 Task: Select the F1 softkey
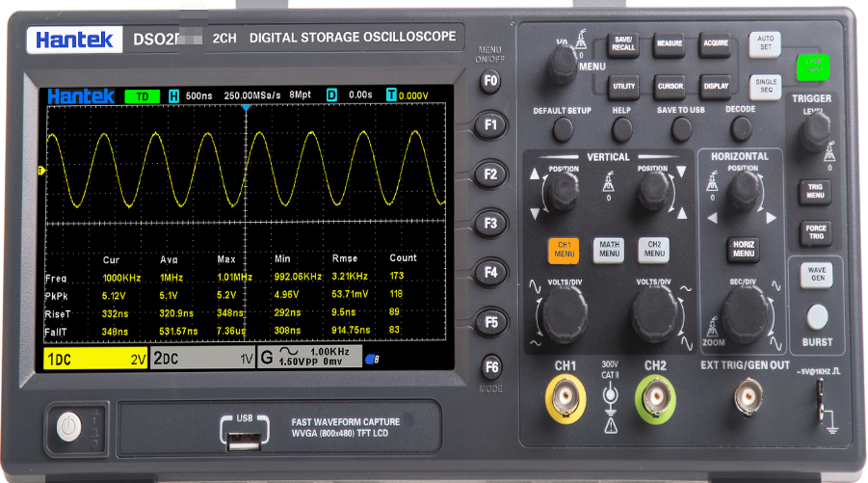[490, 125]
